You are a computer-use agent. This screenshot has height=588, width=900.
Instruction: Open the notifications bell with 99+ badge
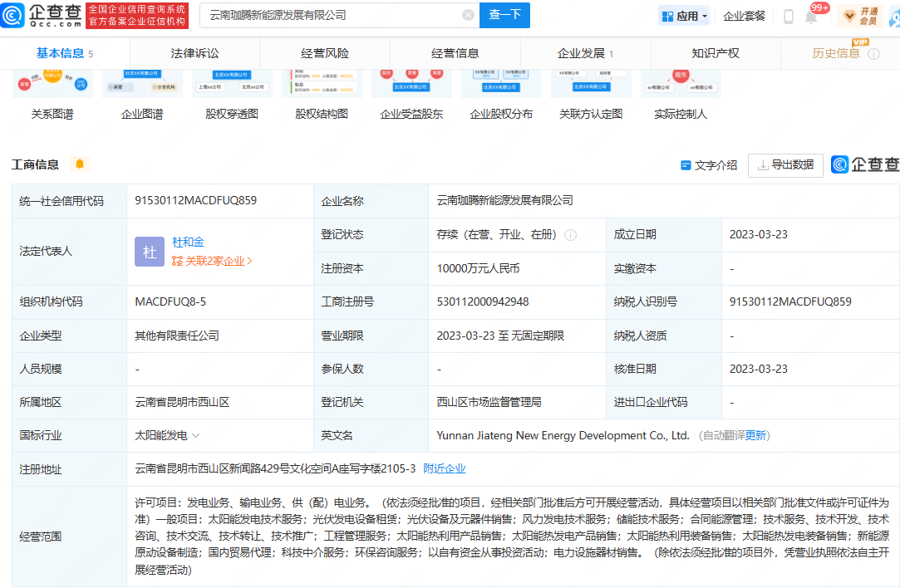pyautogui.click(x=811, y=17)
